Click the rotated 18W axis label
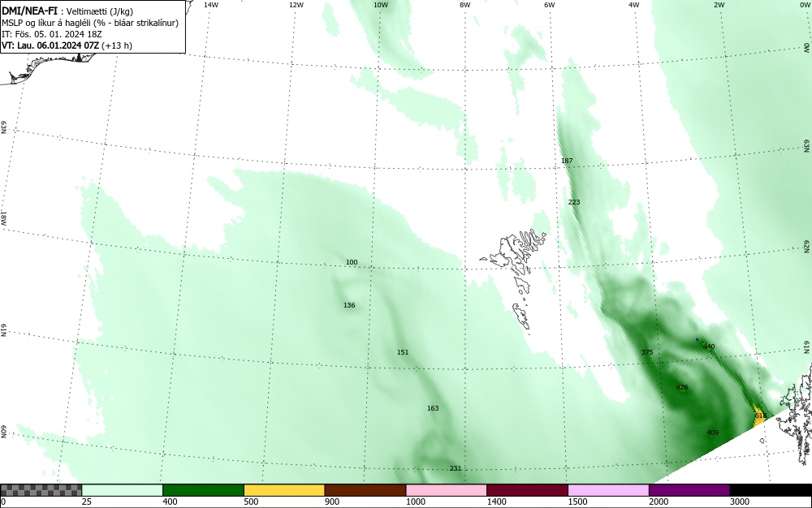 pyautogui.click(x=3, y=217)
